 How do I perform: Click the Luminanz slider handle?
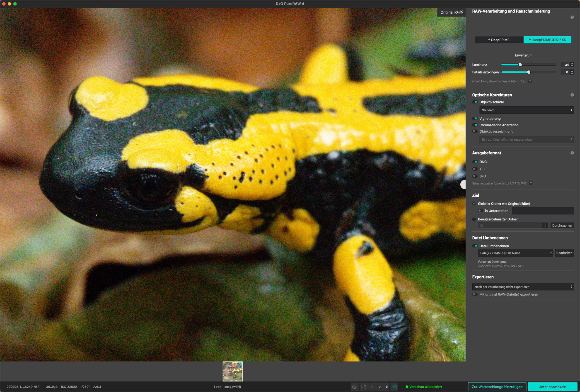point(520,65)
